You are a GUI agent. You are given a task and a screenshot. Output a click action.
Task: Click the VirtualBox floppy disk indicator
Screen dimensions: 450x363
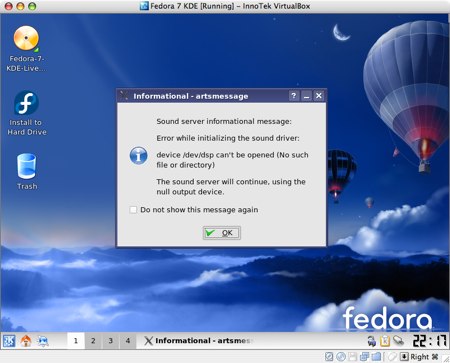pyautogui.click(x=352, y=357)
